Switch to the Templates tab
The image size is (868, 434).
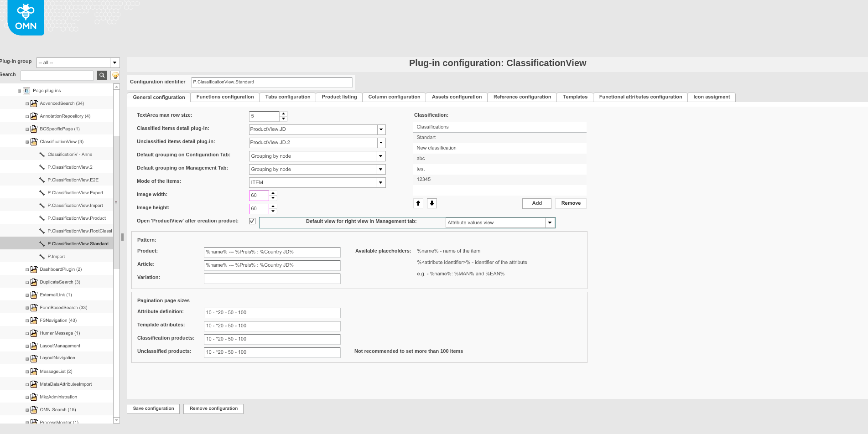[x=574, y=97]
